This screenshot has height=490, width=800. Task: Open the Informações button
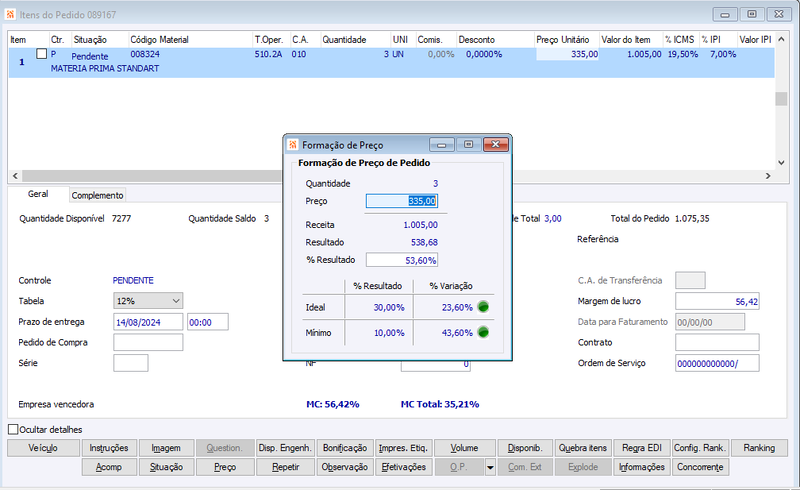pyautogui.click(x=642, y=467)
